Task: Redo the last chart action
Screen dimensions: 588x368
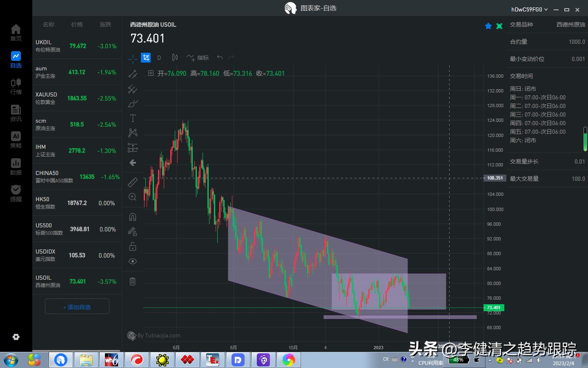Action: [x=232, y=58]
